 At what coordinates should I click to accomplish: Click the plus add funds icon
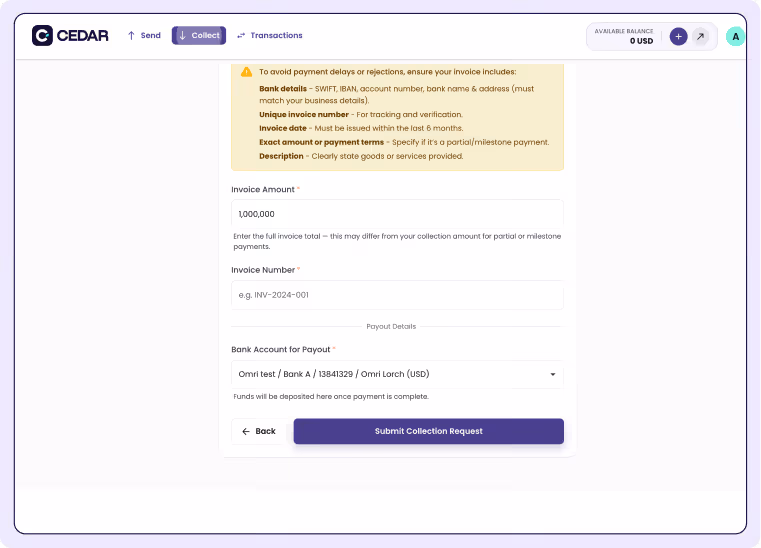678,36
